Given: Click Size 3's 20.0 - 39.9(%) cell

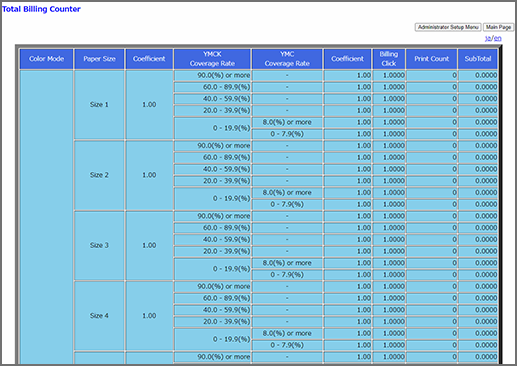Looking at the screenshot, I should point(212,251).
